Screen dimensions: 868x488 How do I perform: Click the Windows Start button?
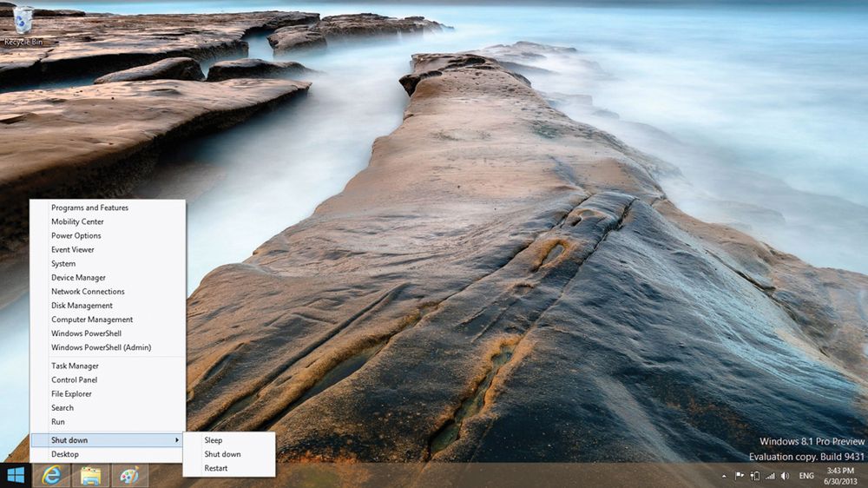point(16,475)
